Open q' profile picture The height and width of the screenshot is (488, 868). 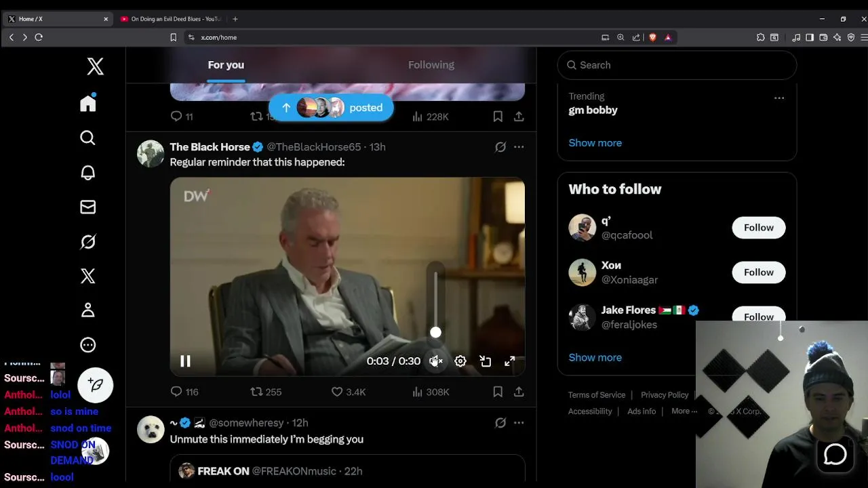(582, 228)
